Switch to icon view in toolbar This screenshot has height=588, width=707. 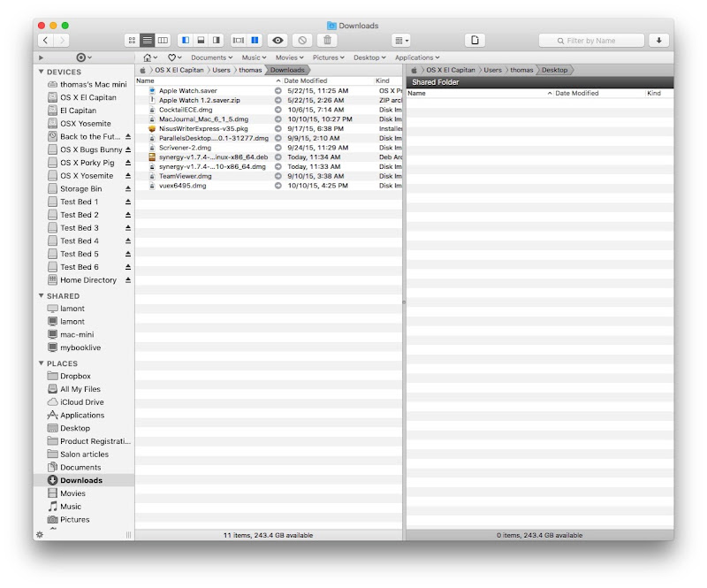pyautogui.click(x=132, y=40)
